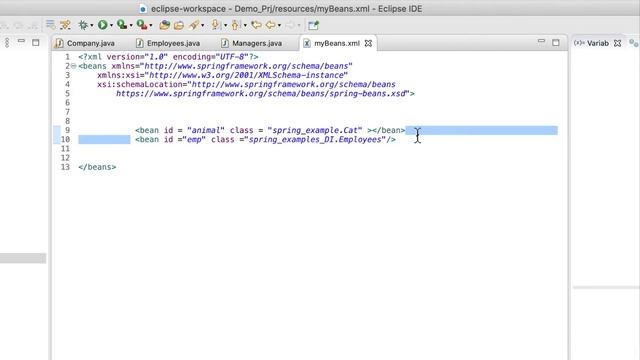The image size is (640, 360).
Task: Click line number 13 in the gutter
Action: click(65, 167)
